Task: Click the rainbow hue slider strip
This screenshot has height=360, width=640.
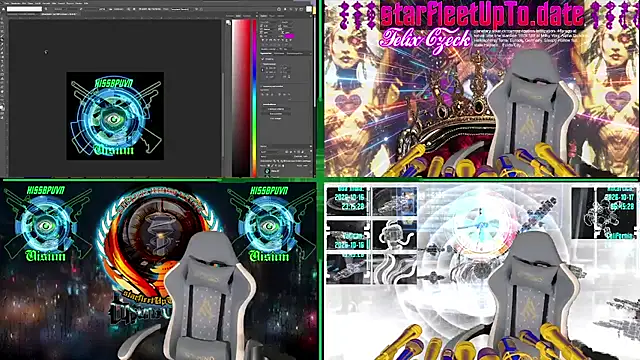Action: click(254, 98)
